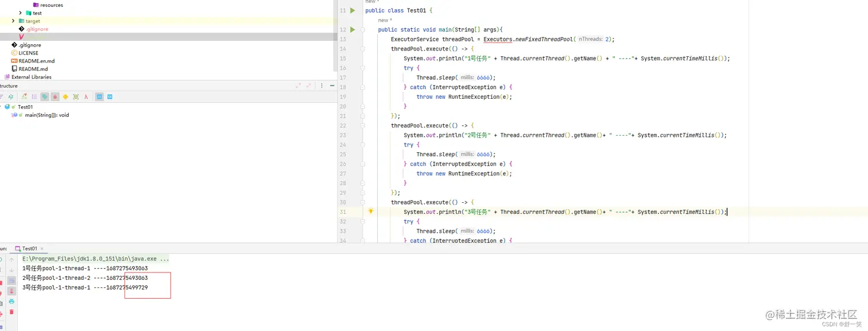This screenshot has height=331, width=868.
Task: Select resources folder in project tree
Action: [x=48, y=5]
